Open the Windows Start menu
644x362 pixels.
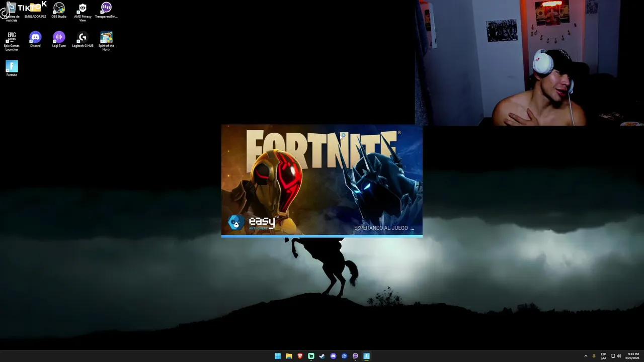pos(278,356)
